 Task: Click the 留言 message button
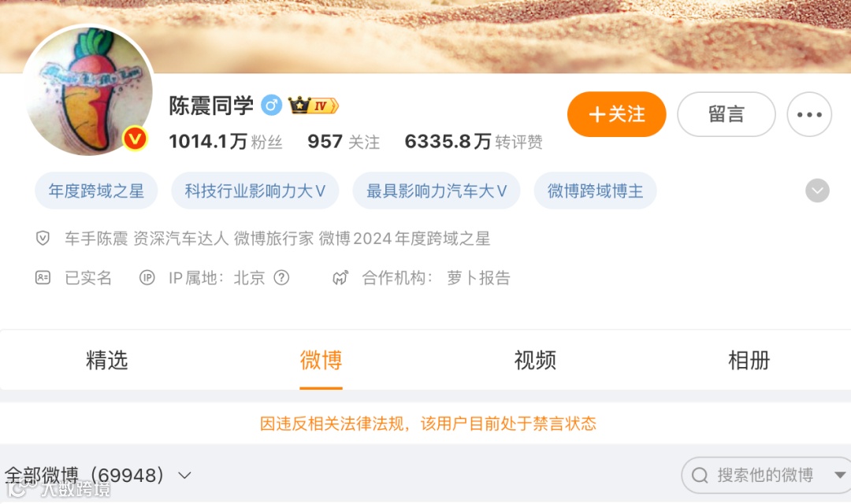(x=727, y=114)
